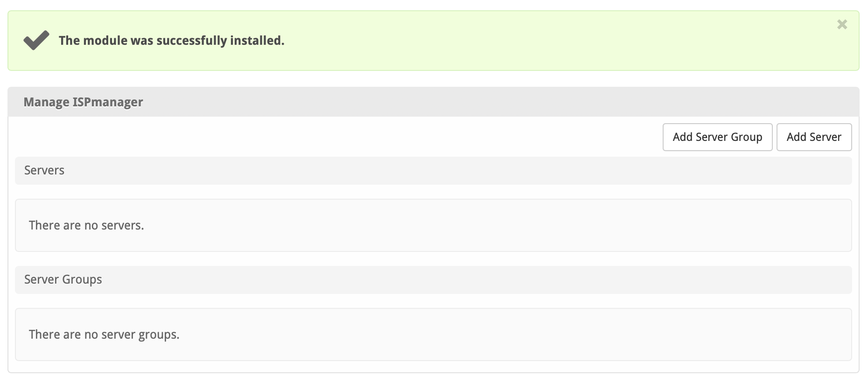Click the word "Manage" in the panel header
The height and width of the screenshot is (390, 868).
46,102
